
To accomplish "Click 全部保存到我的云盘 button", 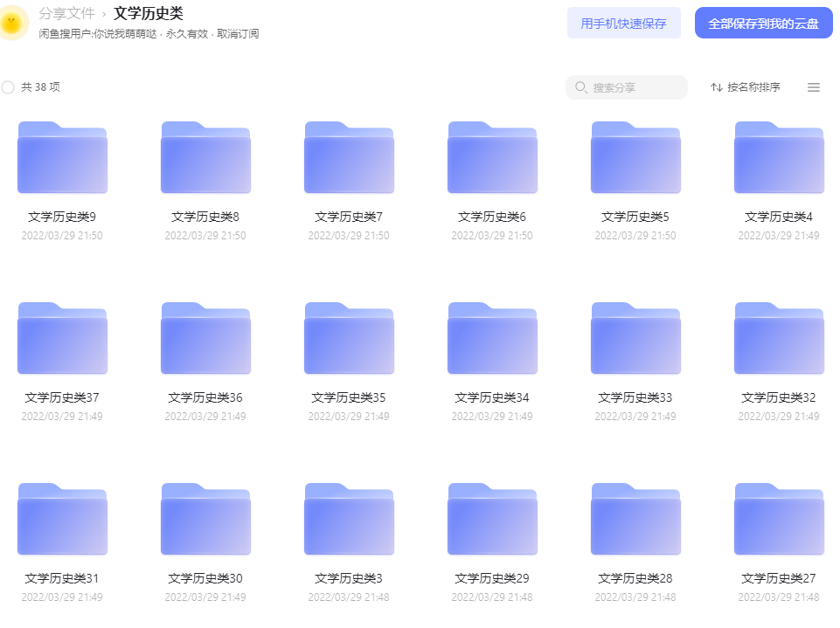I will [x=763, y=23].
